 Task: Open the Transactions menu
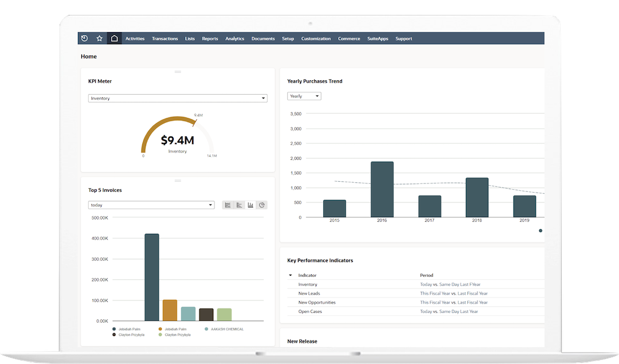coord(165,38)
